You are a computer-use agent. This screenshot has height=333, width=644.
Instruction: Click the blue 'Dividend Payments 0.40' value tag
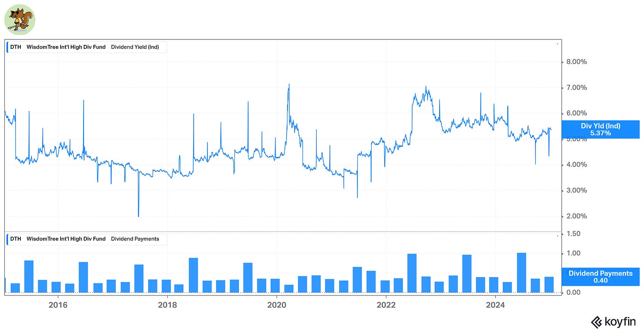point(600,277)
